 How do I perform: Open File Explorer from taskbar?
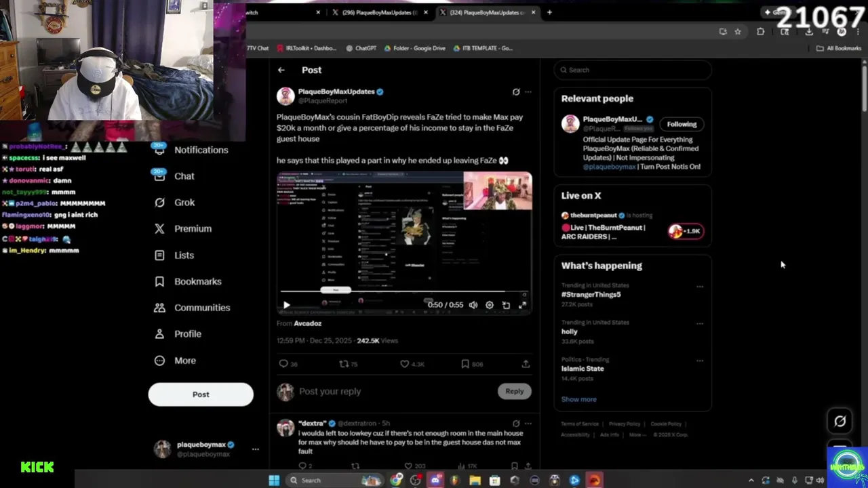tap(475, 481)
